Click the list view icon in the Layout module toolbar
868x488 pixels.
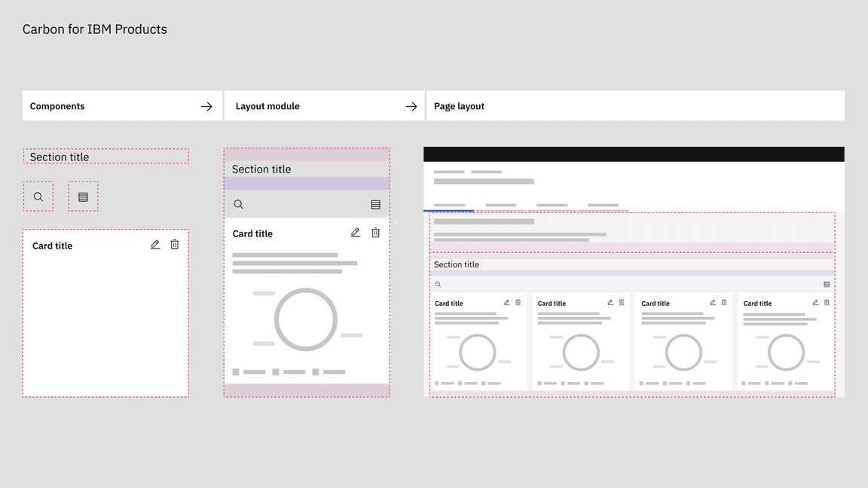point(375,203)
